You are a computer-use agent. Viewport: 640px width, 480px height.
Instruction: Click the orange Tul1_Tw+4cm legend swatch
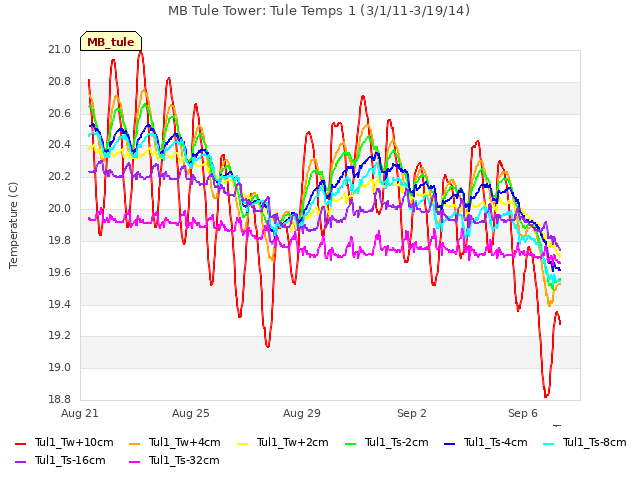pos(134,444)
